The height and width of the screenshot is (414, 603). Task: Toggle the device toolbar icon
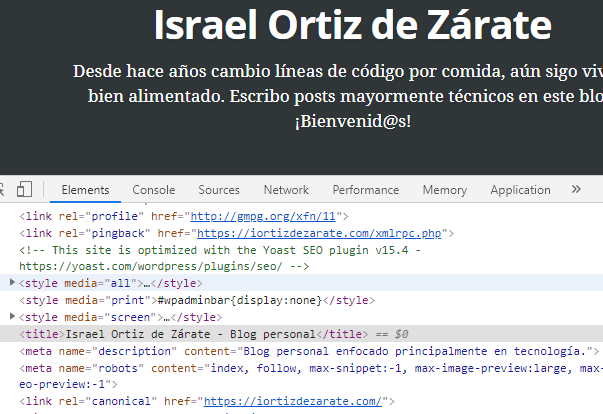25,189
